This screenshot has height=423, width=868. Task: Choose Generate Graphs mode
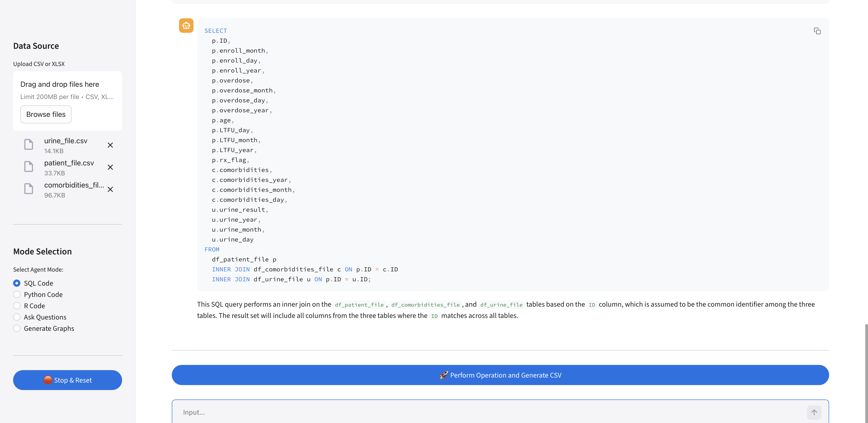(x=17, y=328)
